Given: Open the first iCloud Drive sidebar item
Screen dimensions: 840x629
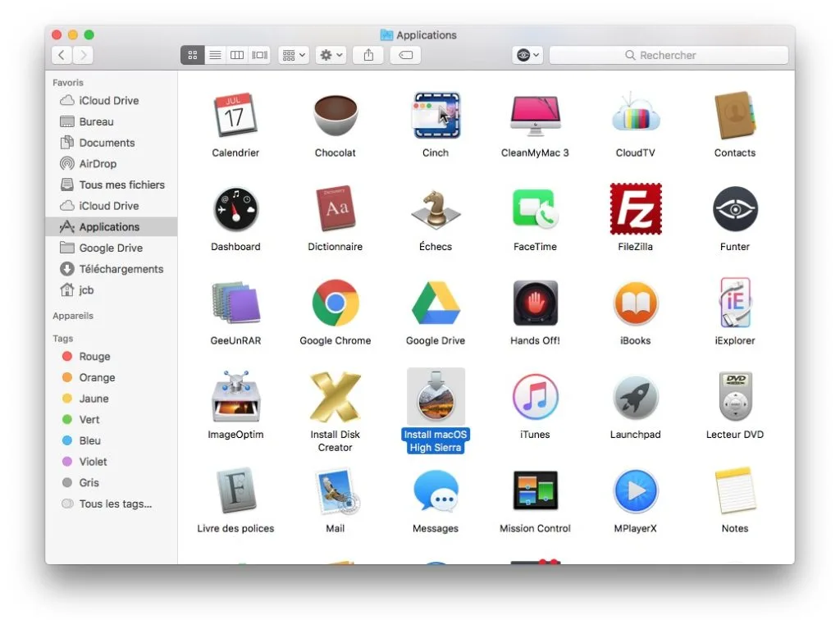Looking at the screenshot, I should [x=111, y=101].
